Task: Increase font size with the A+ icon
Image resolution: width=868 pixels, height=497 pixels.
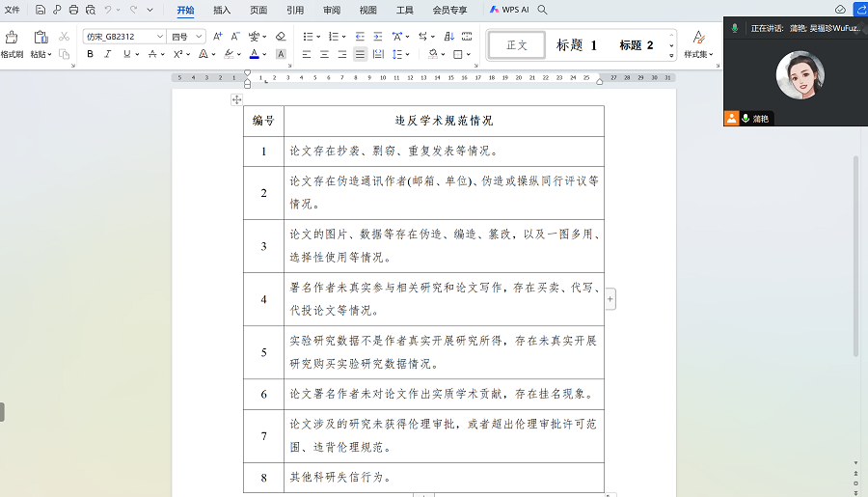Action: (218, 37)
